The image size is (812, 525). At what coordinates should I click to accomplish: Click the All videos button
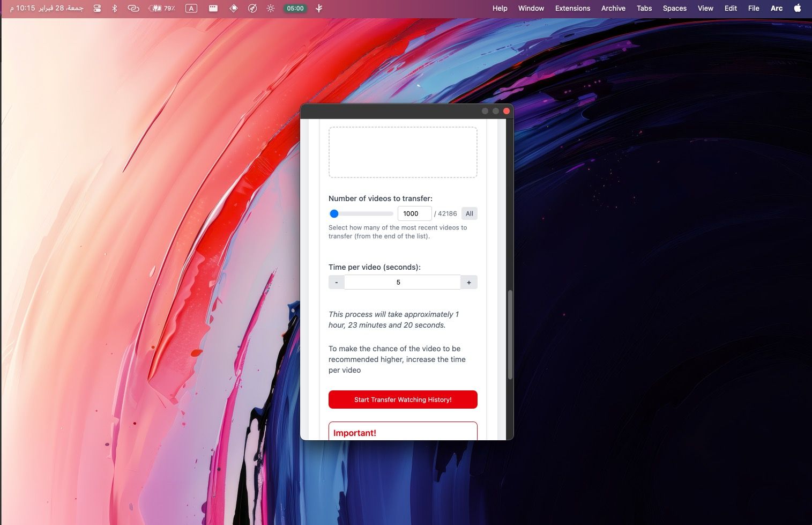tap(469, 213)
